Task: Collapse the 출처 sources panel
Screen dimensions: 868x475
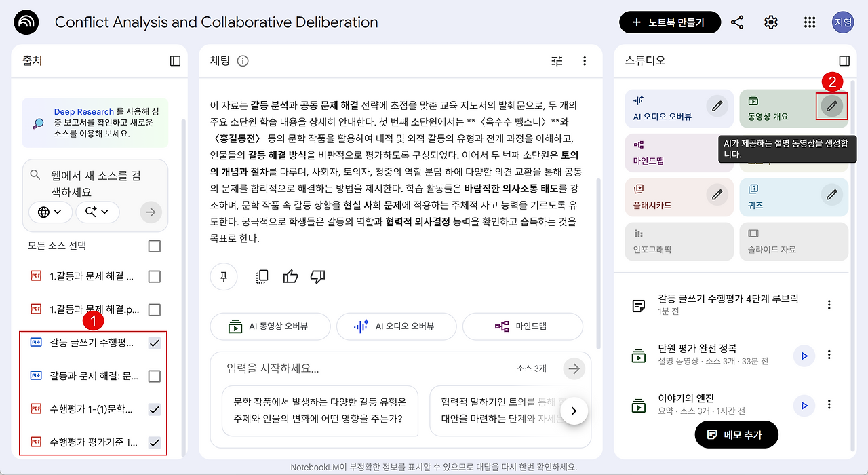Action: (x=175, y=61)
